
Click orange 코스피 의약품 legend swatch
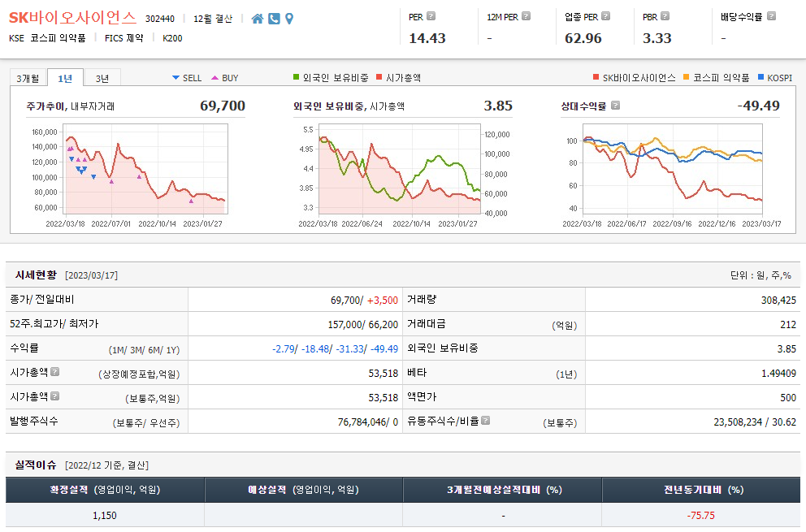[687, 77]
